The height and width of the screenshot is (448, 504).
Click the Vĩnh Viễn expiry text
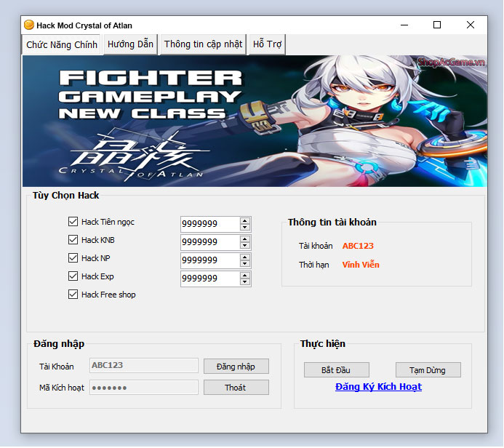coord(361,265)
